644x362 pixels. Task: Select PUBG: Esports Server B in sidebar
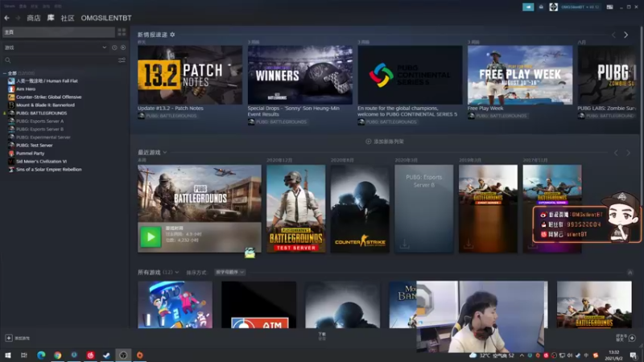(39, 129)
